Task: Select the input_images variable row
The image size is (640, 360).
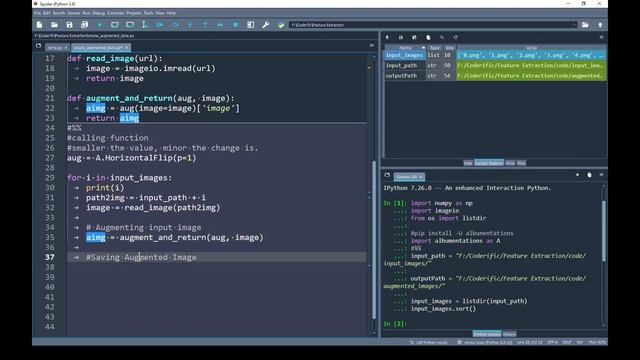Action: [495, 55]
